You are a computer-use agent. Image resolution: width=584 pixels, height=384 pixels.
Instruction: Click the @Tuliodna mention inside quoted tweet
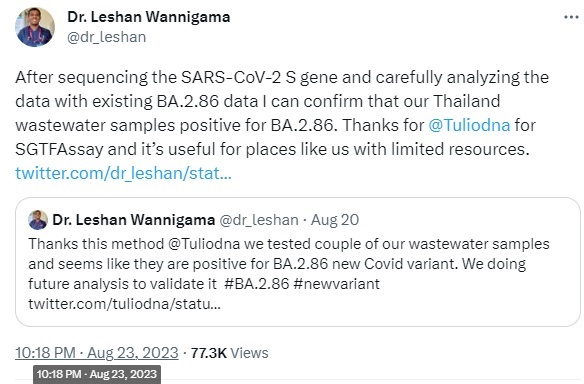pos(204,244)
